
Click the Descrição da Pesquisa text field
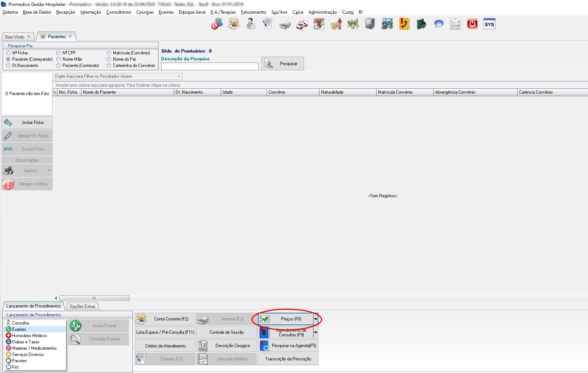(210, 66)
